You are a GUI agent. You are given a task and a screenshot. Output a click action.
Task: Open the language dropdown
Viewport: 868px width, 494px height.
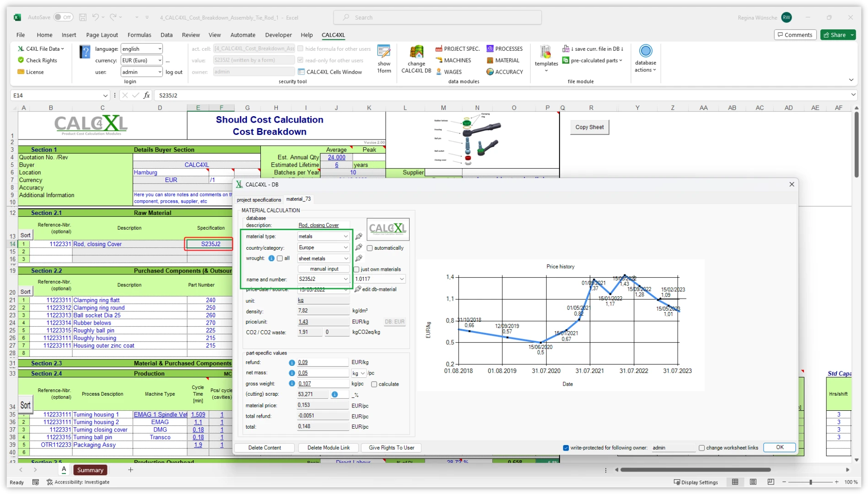pos(141,48)
